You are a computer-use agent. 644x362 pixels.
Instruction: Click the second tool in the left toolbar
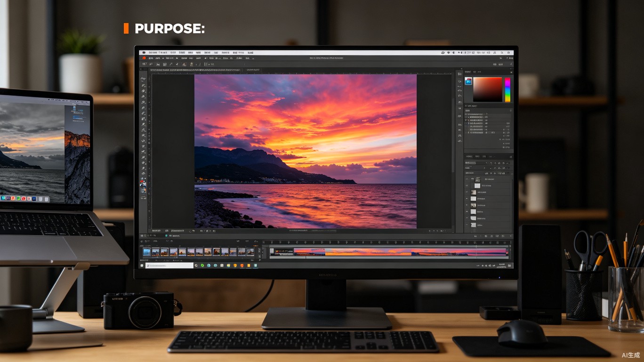pyautogui.click(x=143, y=85)
